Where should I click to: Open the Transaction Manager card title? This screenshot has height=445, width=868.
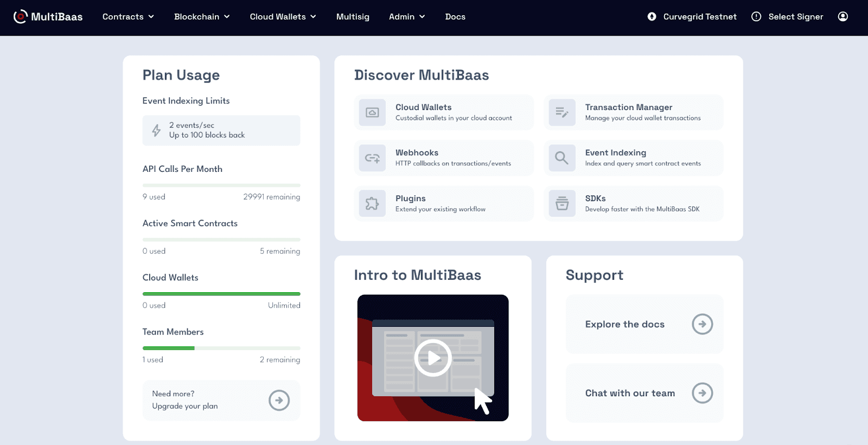coord(629,107)
